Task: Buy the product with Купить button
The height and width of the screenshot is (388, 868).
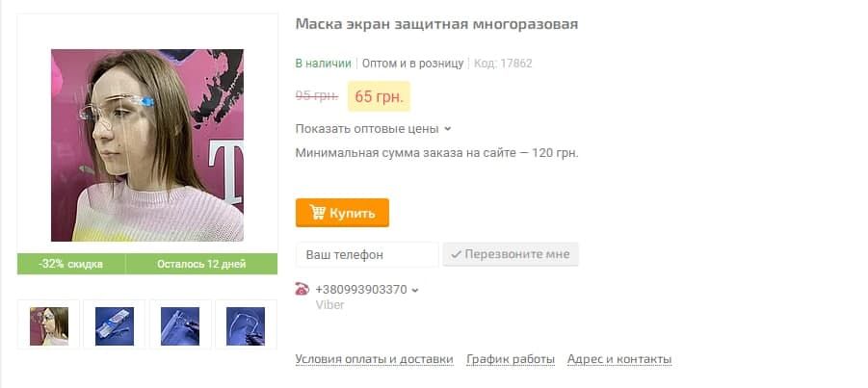Action: pos(342,213)
